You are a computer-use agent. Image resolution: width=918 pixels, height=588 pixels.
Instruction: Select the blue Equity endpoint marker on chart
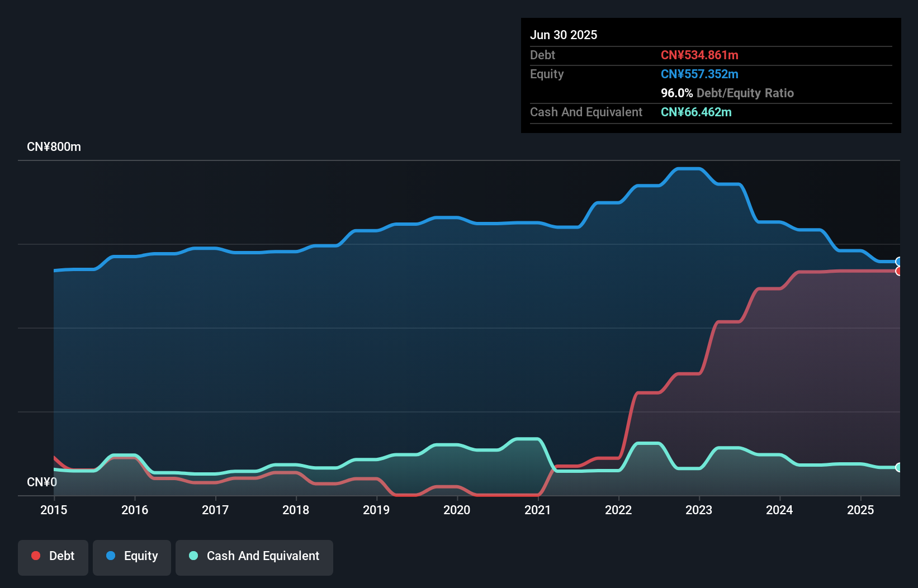898,262
